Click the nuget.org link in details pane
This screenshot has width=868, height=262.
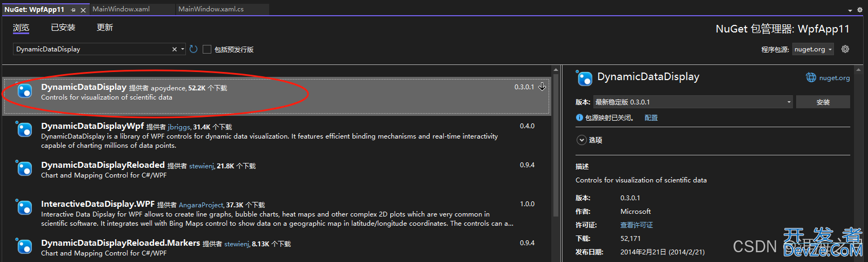pos(834,78)
